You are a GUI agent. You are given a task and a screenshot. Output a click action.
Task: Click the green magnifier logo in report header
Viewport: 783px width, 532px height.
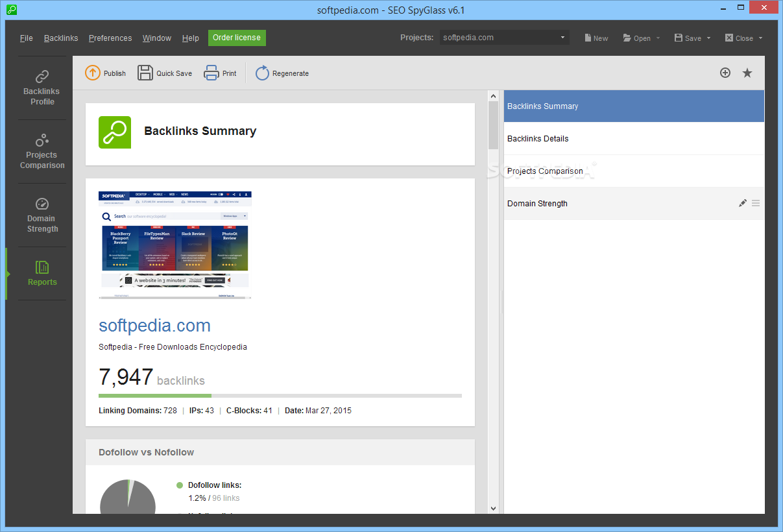[x=115, y=132]
